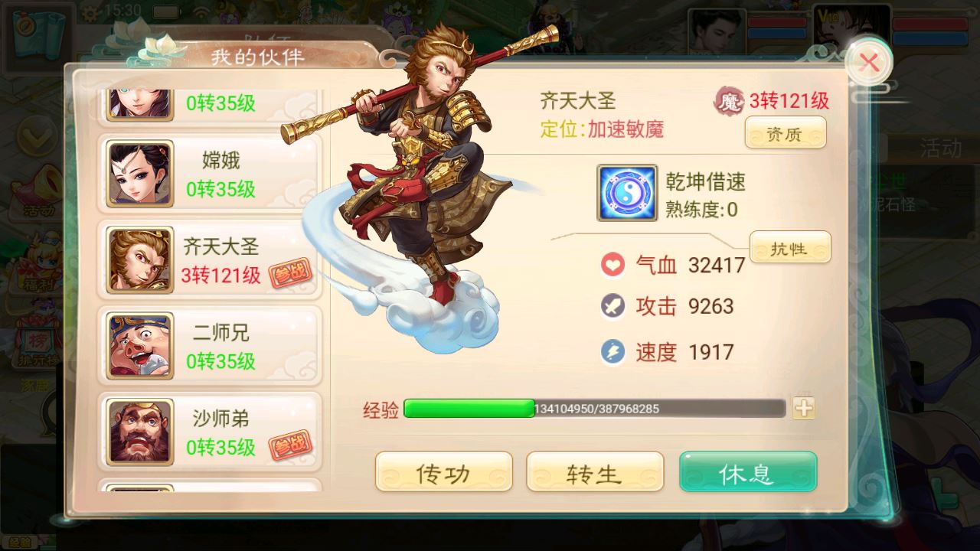980x551 pixels.
Task: Toggle partner to rest with 休息
Action: click(748, 472)
